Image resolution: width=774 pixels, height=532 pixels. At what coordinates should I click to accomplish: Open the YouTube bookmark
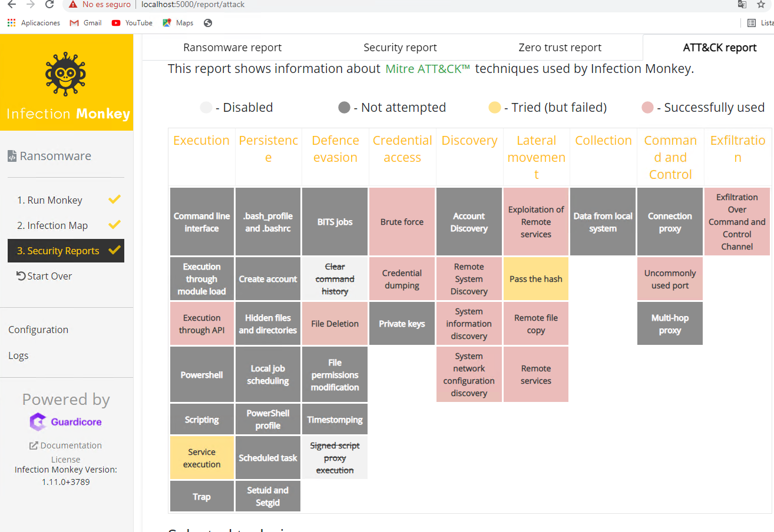[132, 23]
